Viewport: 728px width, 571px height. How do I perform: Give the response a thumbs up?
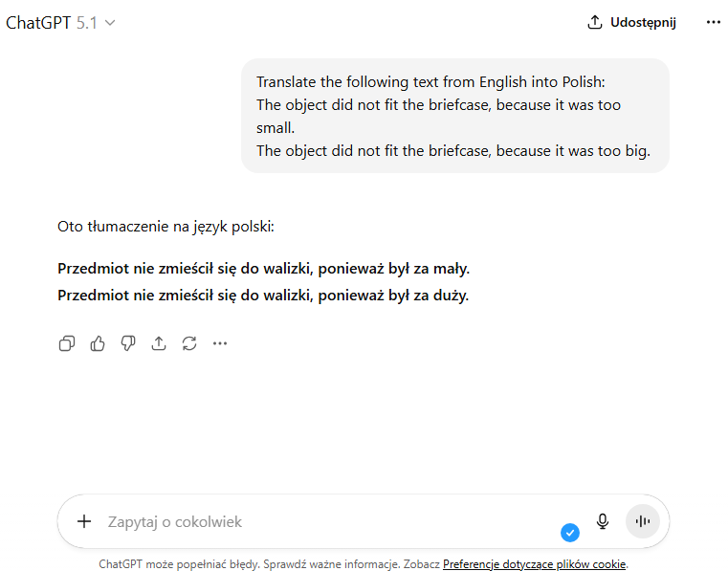(98, 343)
